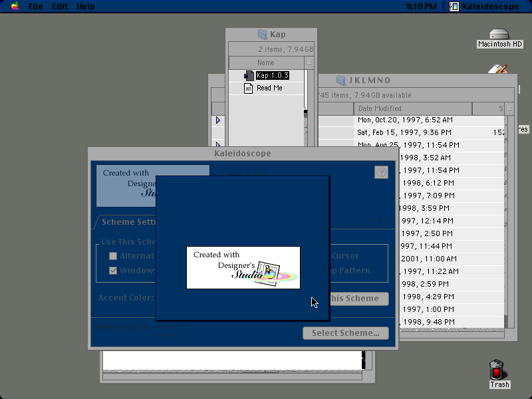532x399 pixels.
Task: Open the Edit menu
Action: [x=60, y=7]
